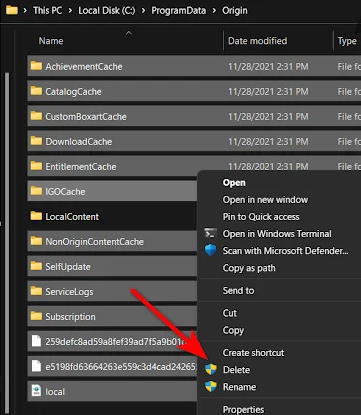Select the IGOCache folder name

(65, 192)
